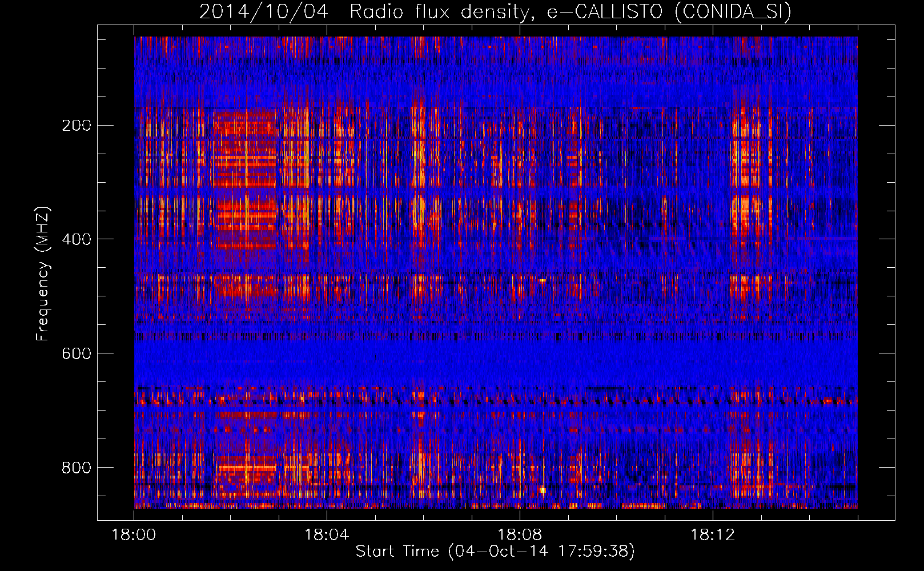The width and height of the screenshot is (924, 571).
Task: Click the '200' frequency tick label
Action: [x=77, y=126]
